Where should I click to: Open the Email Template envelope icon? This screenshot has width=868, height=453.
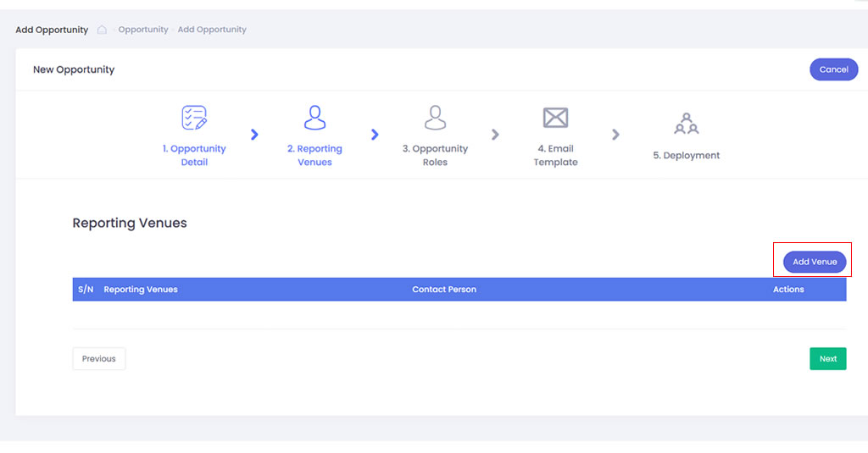click(555, 118)
